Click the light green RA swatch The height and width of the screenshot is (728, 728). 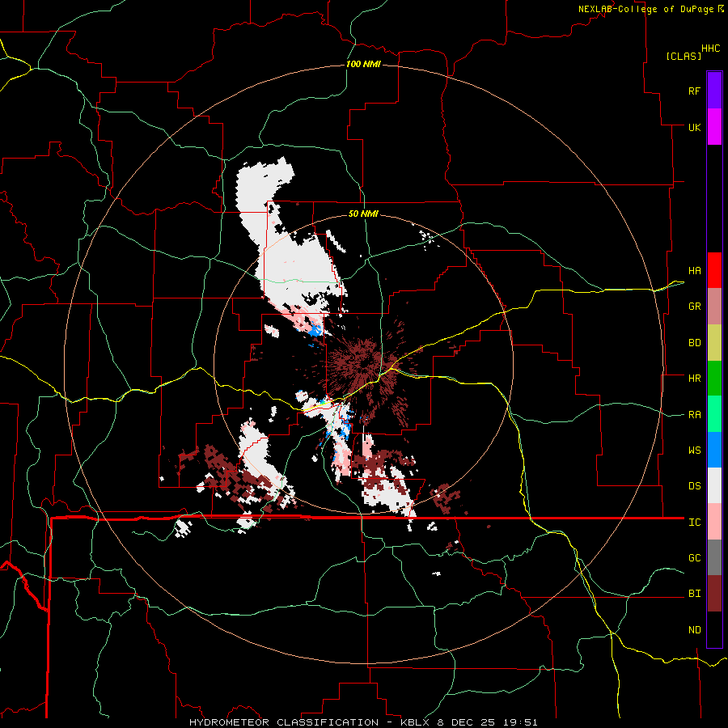pyautogui.click(x=714, y=414)
